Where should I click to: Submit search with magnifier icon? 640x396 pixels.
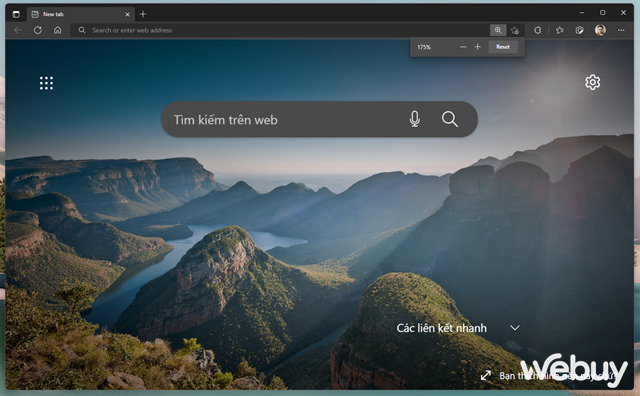[x=449, y=119]
